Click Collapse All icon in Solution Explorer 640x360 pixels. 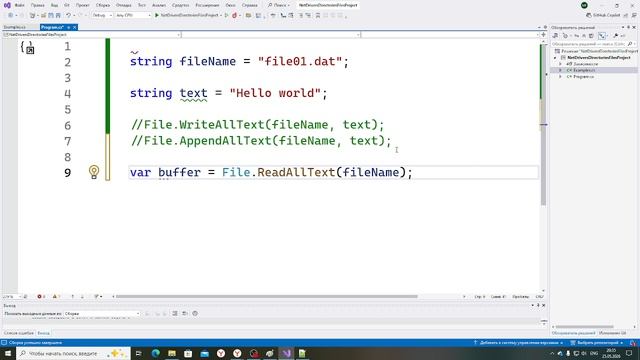pyautogui.click(x=584, y=36)
